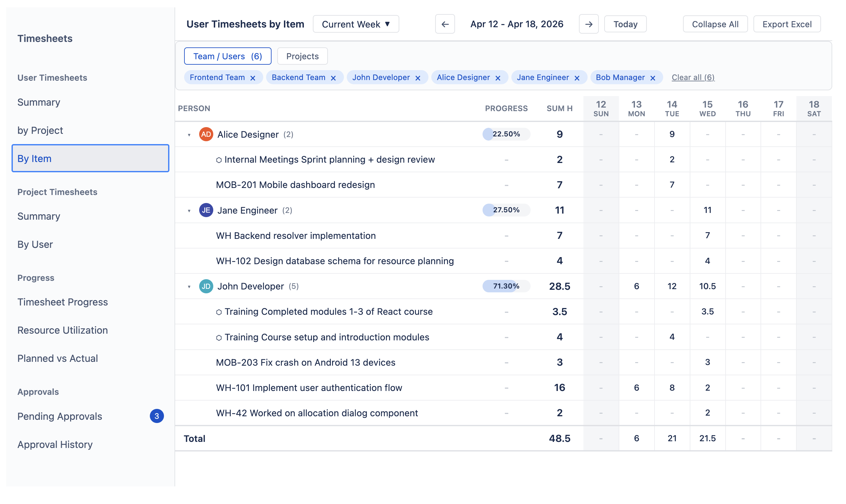846x504 pixels.
Task: Click the Pending Approvals badge showing 3
Action: pos(157,416)
